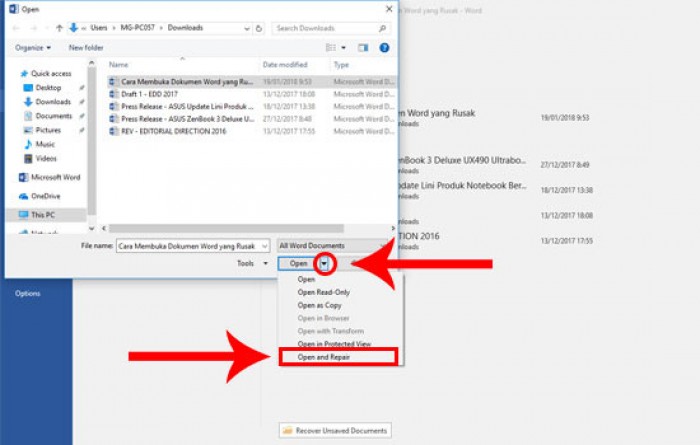Click the Users breadcrumb segment
This screenshot has width=700, height=445.
coord(99,28)
